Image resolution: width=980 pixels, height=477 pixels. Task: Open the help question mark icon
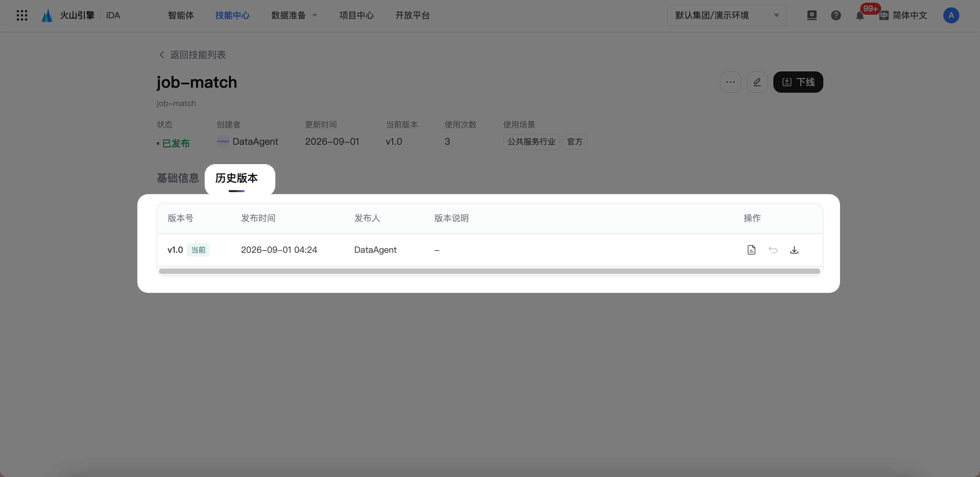[836, 15]
